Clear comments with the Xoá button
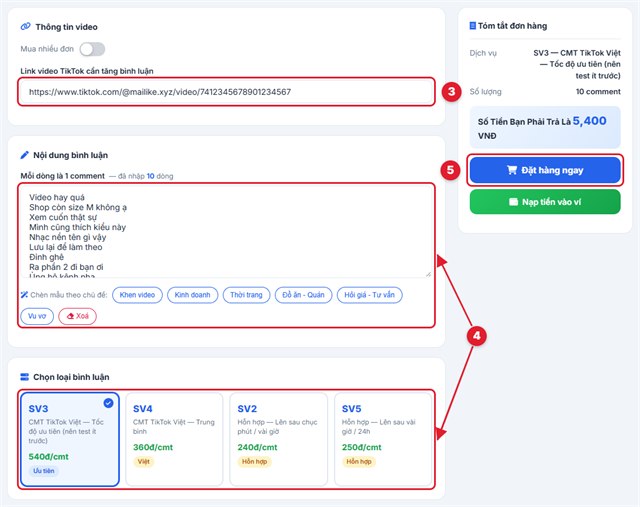 pyautogui.click(x=78, y=316)
